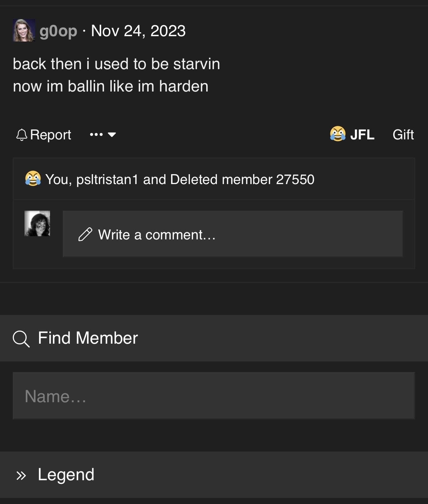Click g0op's avatar thumbnail
The width and height of the screenshot is (428, 504).
pyautogui.click(x=24, y=31)
